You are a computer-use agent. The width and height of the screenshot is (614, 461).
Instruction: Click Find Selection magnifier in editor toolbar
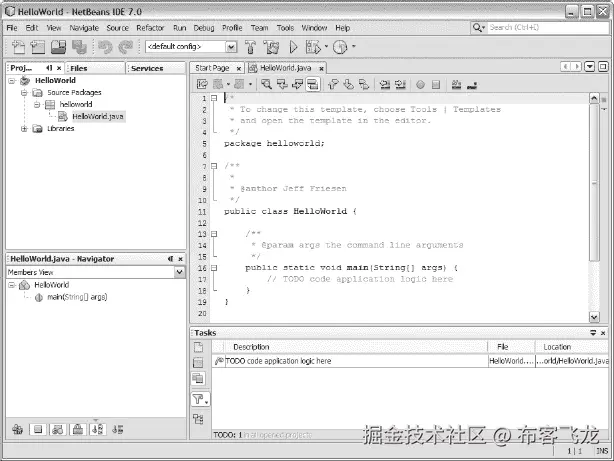[267, 84]
